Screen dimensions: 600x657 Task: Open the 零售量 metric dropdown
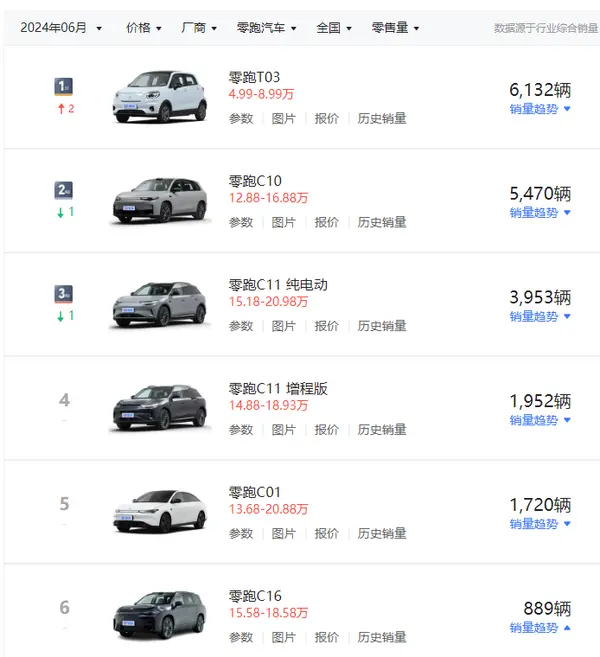[395, 28]
